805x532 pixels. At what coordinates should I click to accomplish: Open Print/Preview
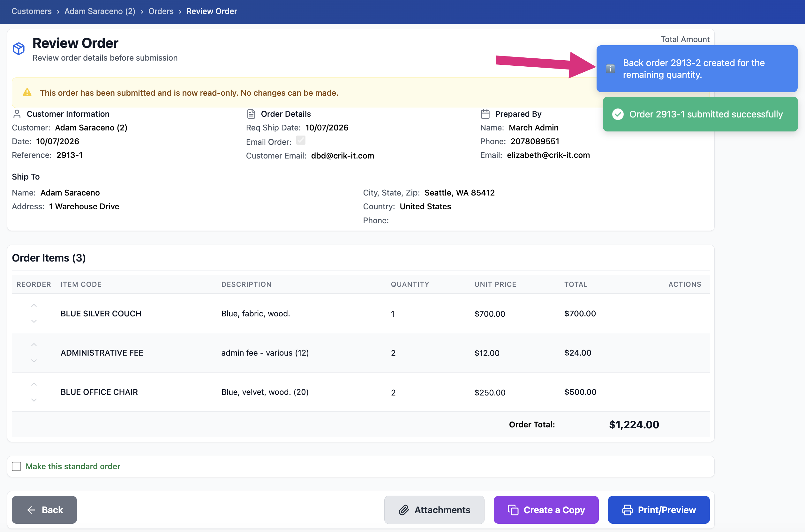point(659,510)
